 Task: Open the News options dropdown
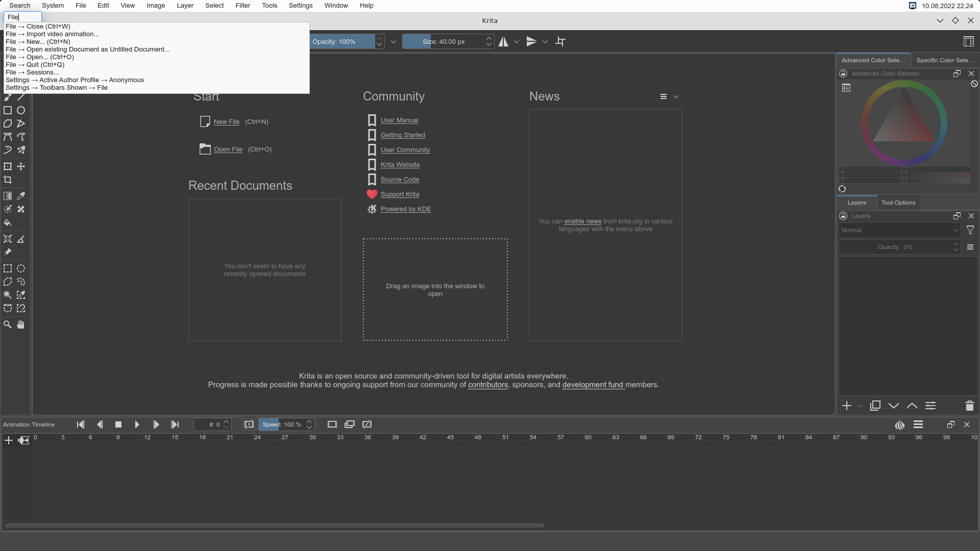click(676, 96)
